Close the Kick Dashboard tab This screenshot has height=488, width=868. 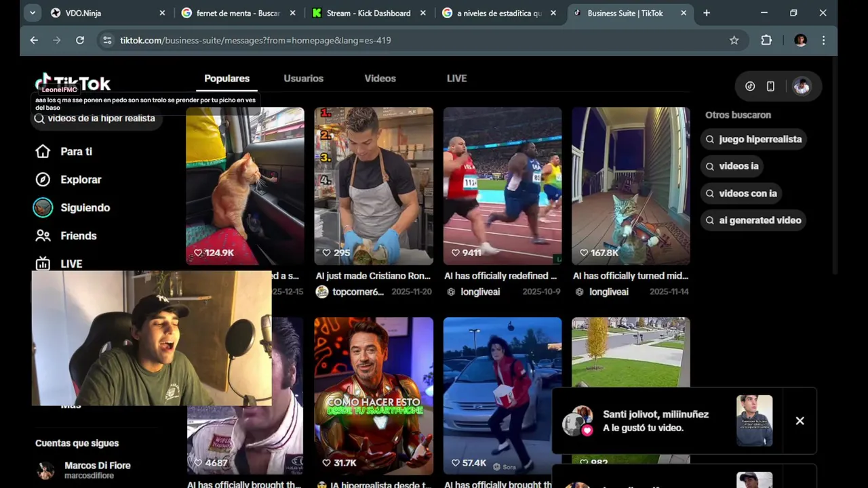click(423, 13)
